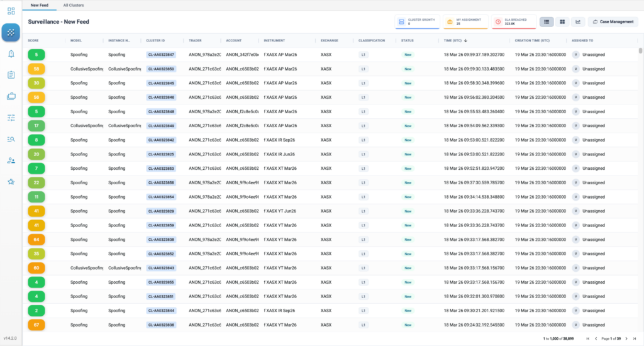Click the L1 classification tag for CL-AA0323849
Screen dimensions: 644x346
pos(363,126)
